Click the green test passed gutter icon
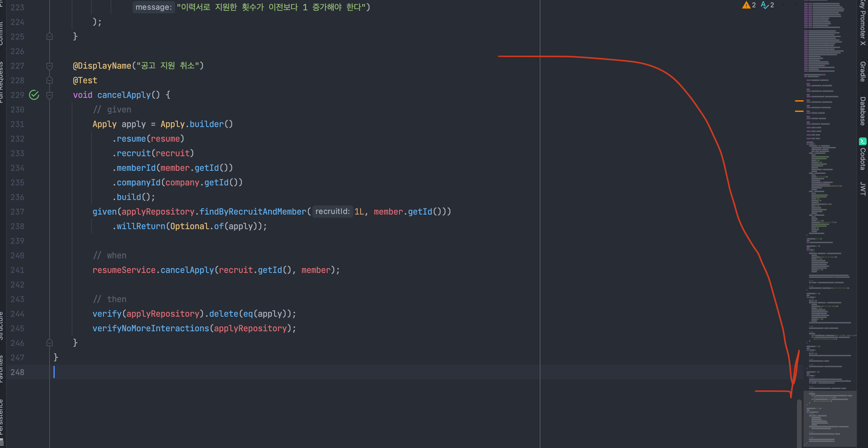 click(34, 95)
